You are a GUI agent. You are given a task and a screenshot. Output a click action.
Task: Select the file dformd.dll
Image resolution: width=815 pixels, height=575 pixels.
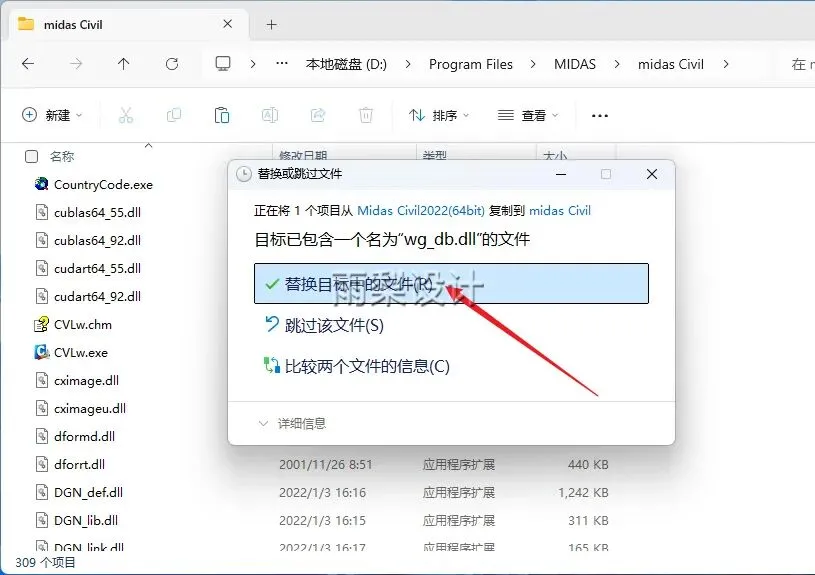(84, 437)
